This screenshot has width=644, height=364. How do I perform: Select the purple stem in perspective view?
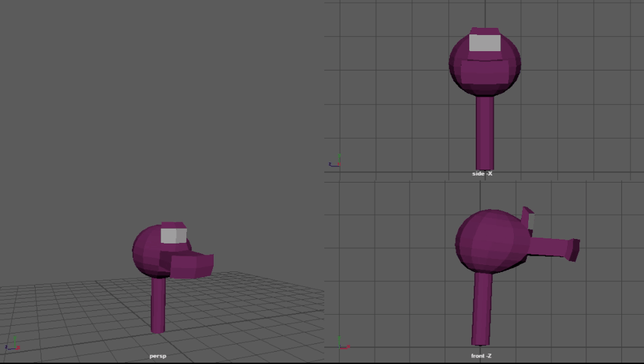[158, 305]
